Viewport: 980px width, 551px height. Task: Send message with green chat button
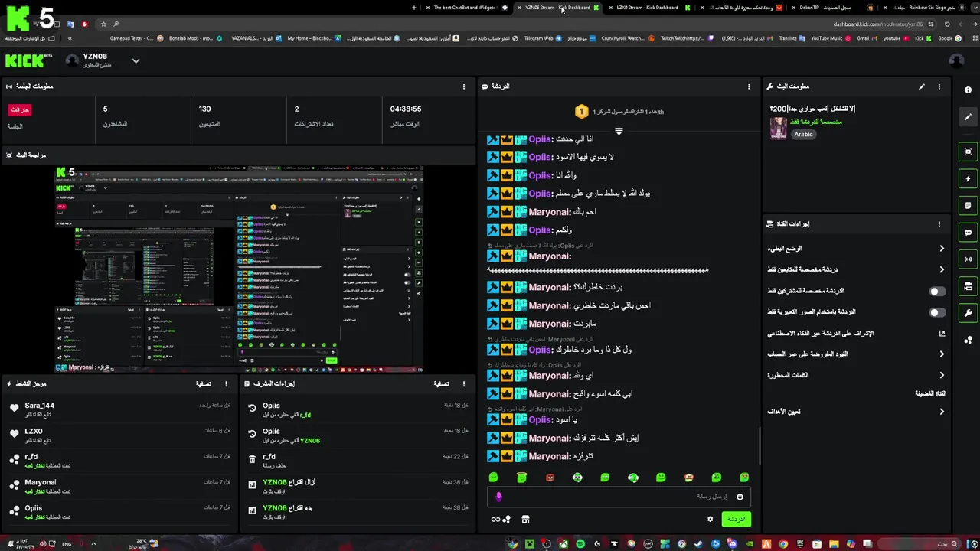(x=736, y=519)
